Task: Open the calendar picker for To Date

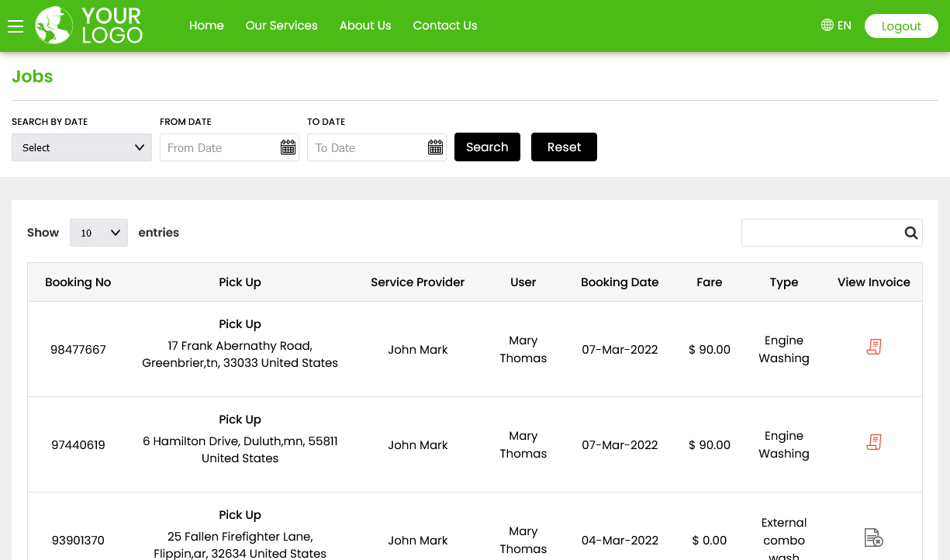Action: coord(435,147)
